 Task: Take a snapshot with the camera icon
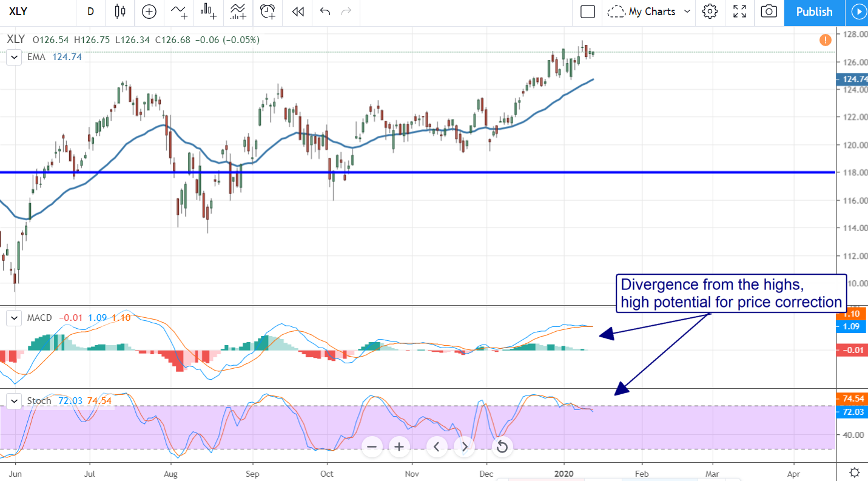click(x=769, y=12)
